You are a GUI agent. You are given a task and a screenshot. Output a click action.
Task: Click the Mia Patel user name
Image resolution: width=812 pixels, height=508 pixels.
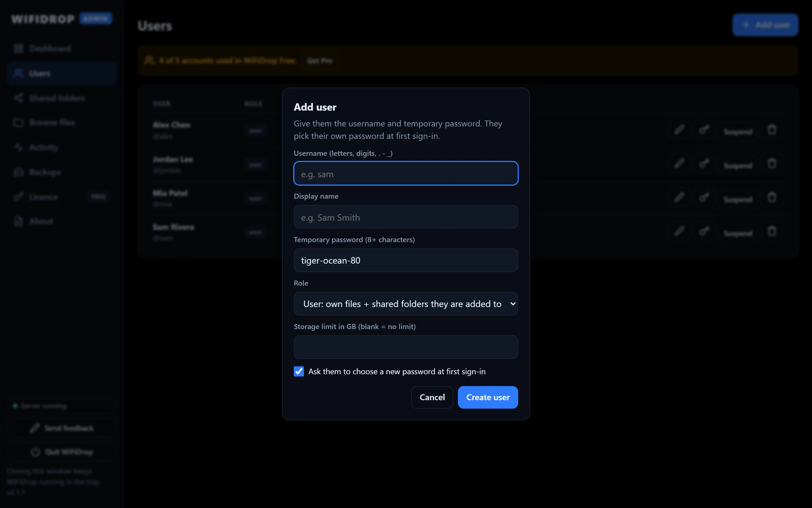tap(170, 193)
